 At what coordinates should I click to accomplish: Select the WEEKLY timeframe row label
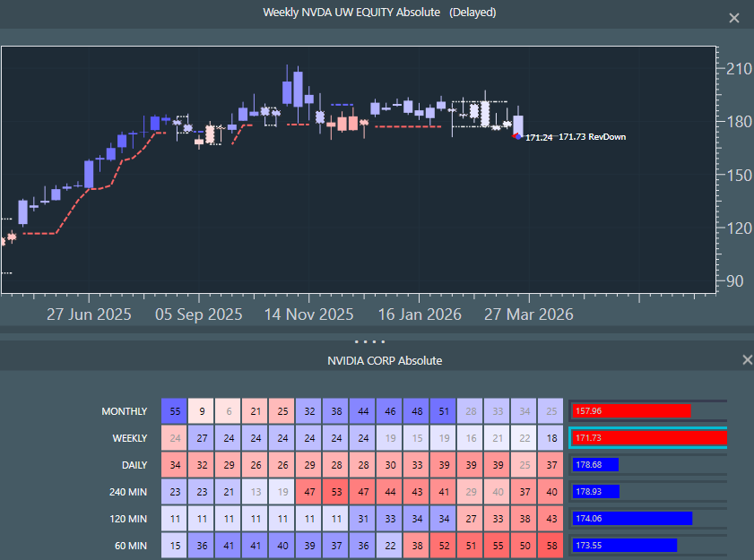tap(129, 438)
